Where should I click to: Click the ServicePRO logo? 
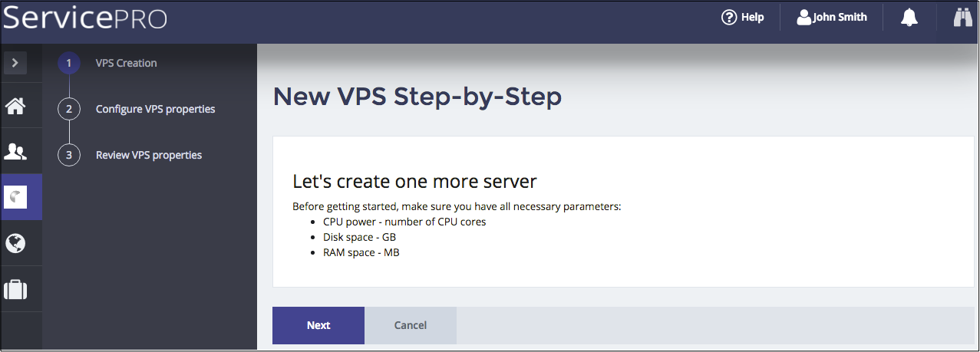tap(84, 18)
